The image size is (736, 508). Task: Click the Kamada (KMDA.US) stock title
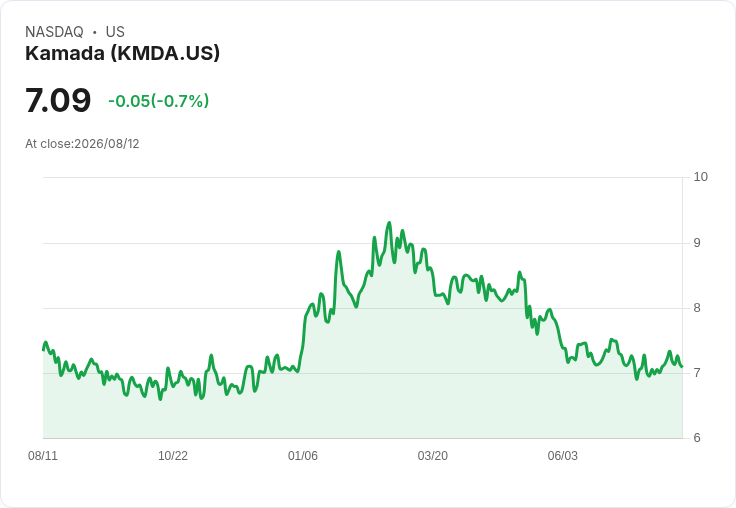[x=123, y=54]
